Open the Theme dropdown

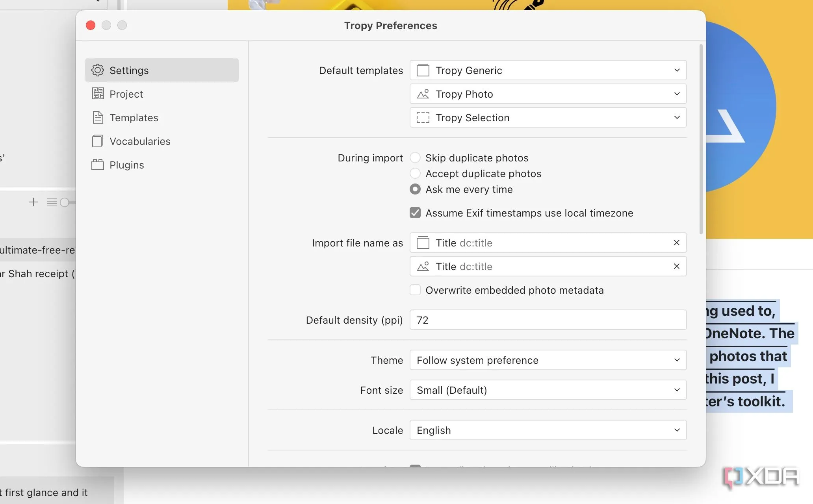pos(548,360)
